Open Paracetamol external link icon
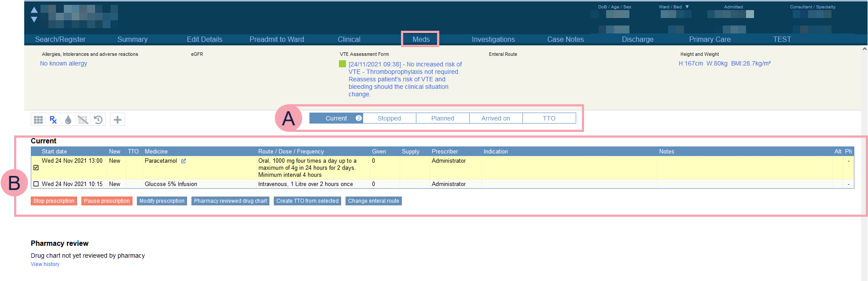The width and height of the screenshot is (868, 281). coord(184,161)
